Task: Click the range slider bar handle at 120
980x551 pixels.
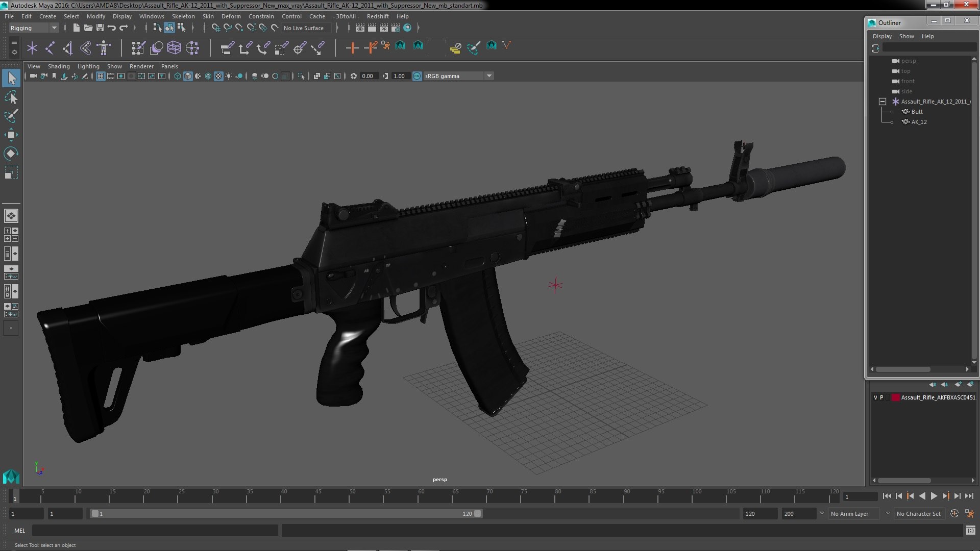Action: coord(478,514)
